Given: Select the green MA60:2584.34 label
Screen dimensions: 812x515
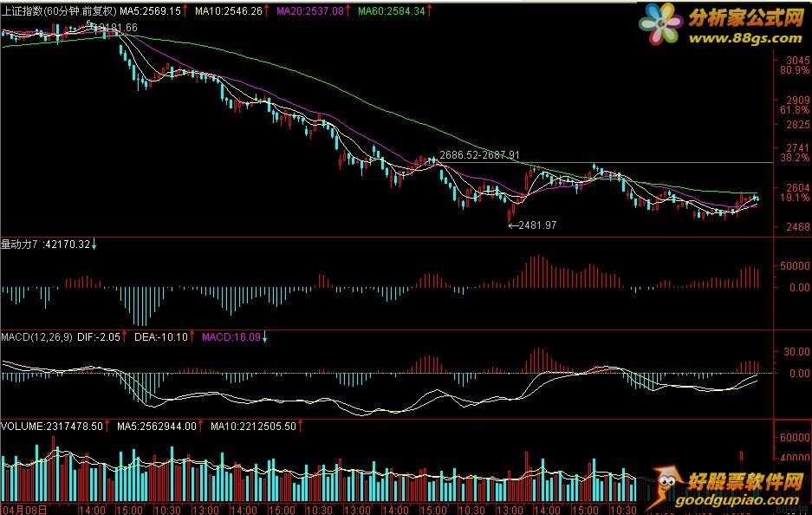Looking at the screenshot, I should (x=392, y=11).
